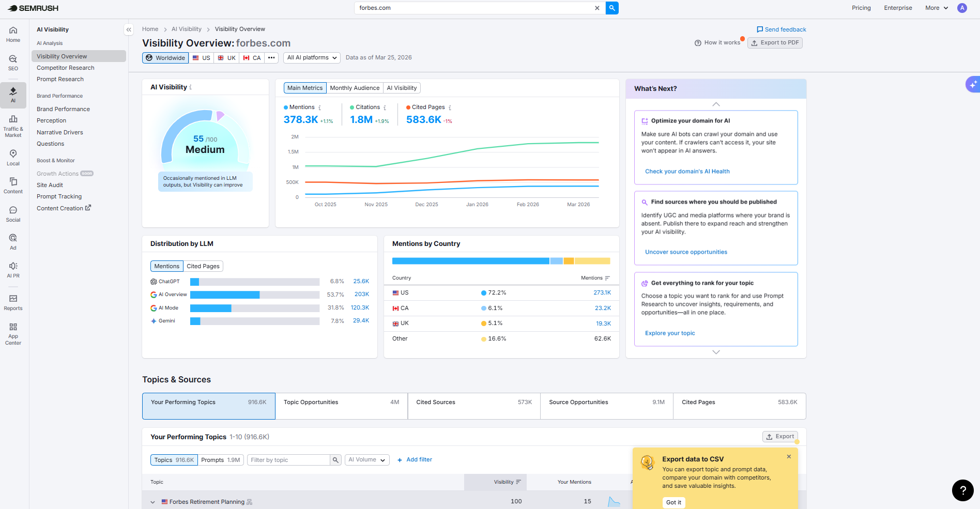Open the SEO section in the sidebar
Viewport: 980px width, 509px height.
(x=13, y=61)
